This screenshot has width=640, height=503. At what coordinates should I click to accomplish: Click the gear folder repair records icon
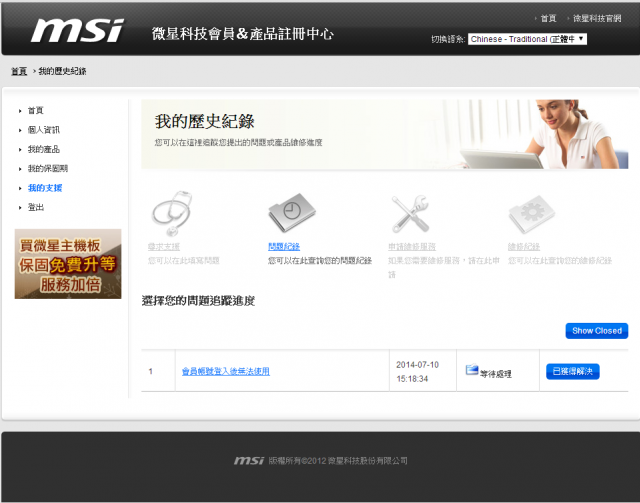pyautogui.click(x=531, y=214)
